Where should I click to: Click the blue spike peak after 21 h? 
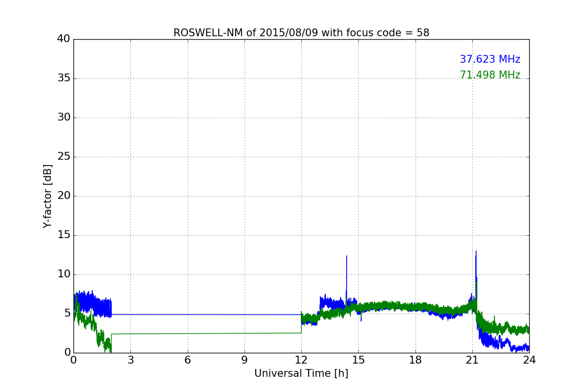476,251
